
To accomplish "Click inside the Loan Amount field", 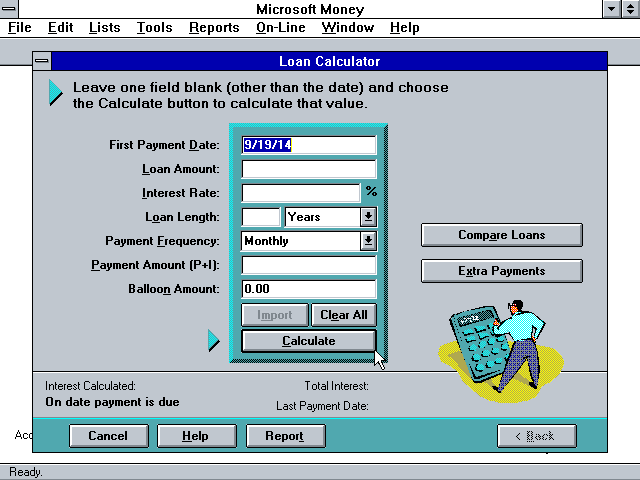I will [x=309, y=169].
